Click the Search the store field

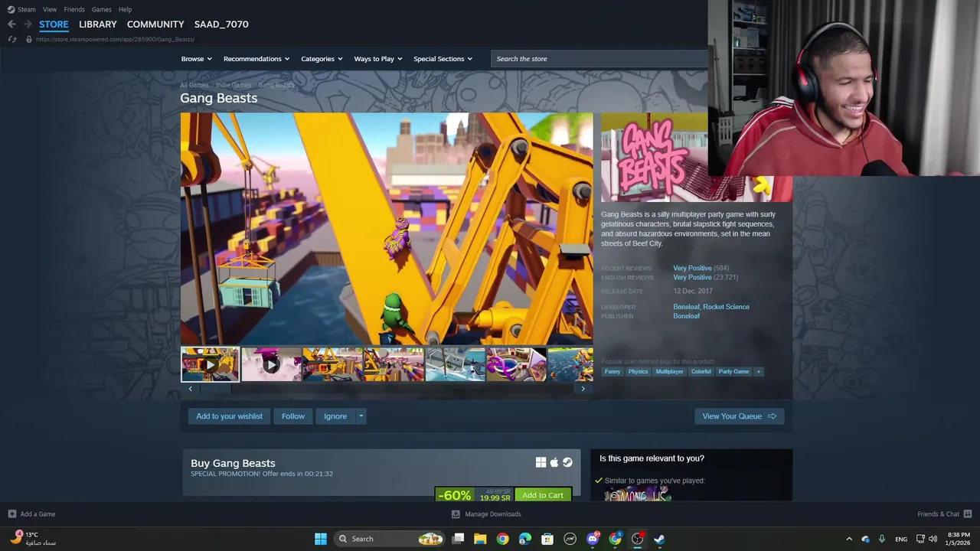(x=599, y=59)
